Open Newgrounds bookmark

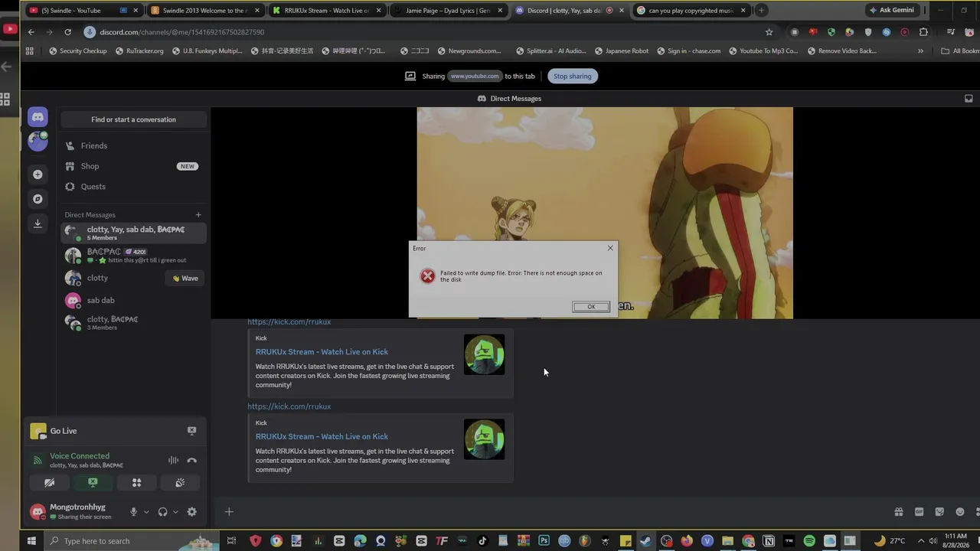[x=469, y=51]
